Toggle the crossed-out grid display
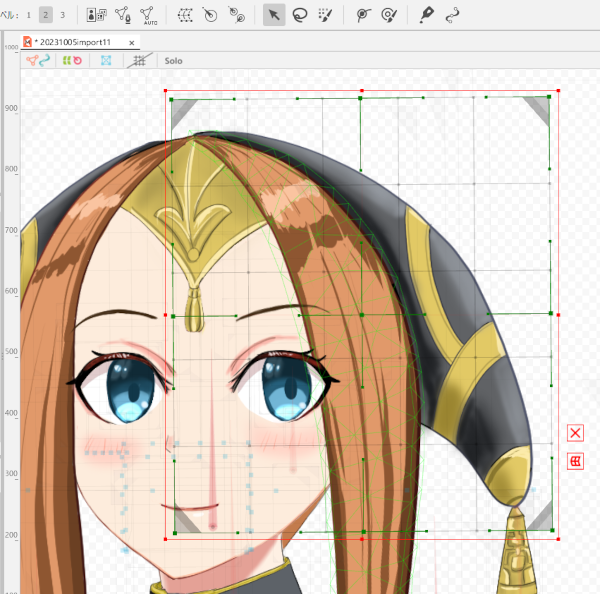Viewport: 600px width, 594px height. point(139,60)
